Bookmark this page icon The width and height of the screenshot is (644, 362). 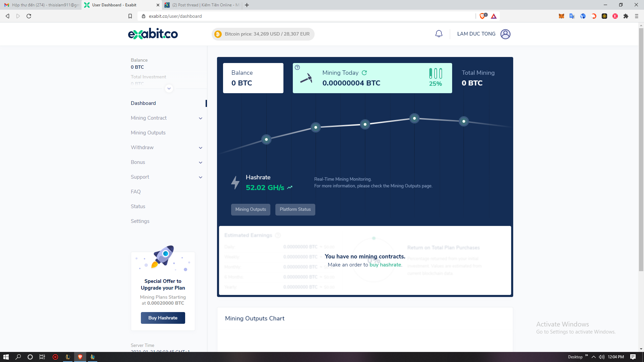[x=130, y=16]
